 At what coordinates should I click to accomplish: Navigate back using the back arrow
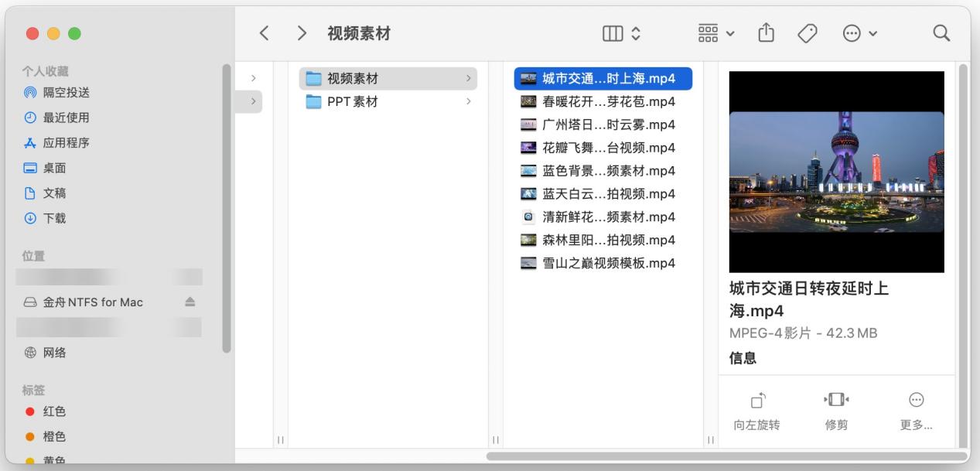pos(265,32)
